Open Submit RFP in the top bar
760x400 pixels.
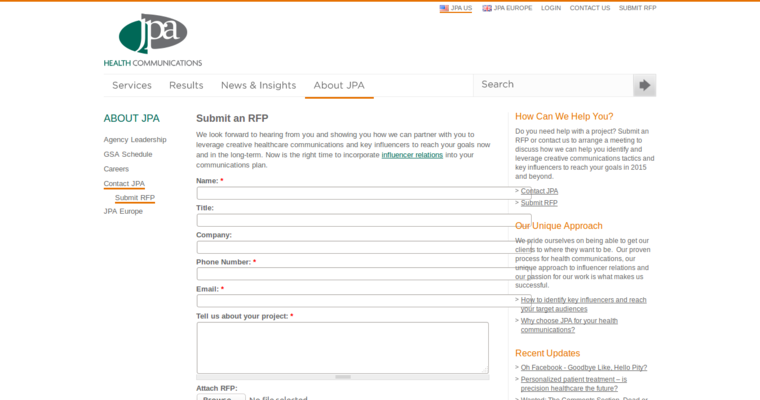(637, 8)
